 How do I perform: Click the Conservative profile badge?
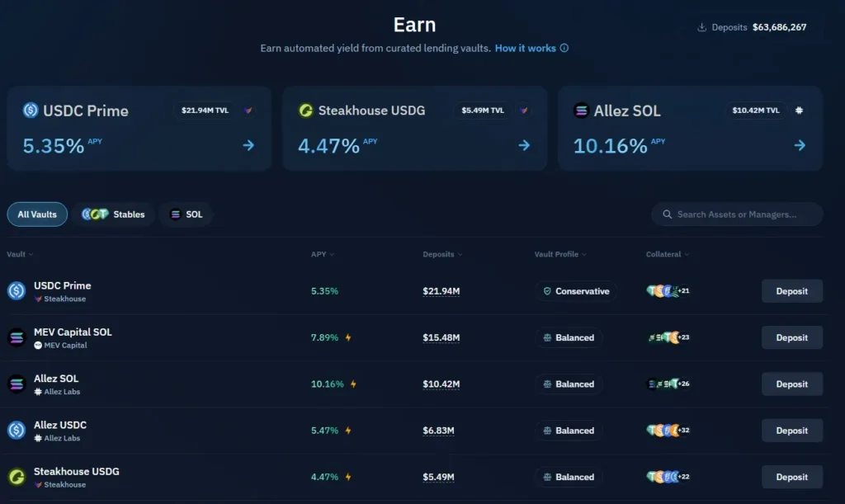[x=576, y=290]
